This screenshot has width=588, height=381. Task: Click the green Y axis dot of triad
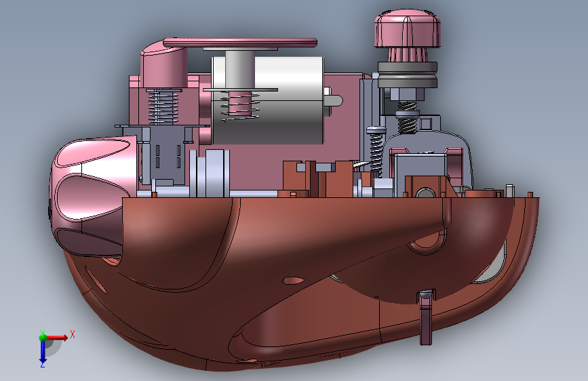(43, 337)
